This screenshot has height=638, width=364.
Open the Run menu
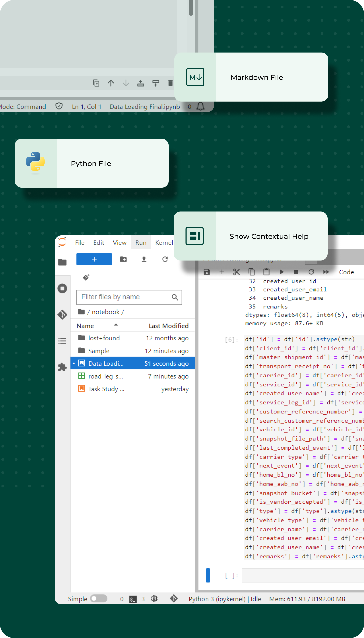141,243
